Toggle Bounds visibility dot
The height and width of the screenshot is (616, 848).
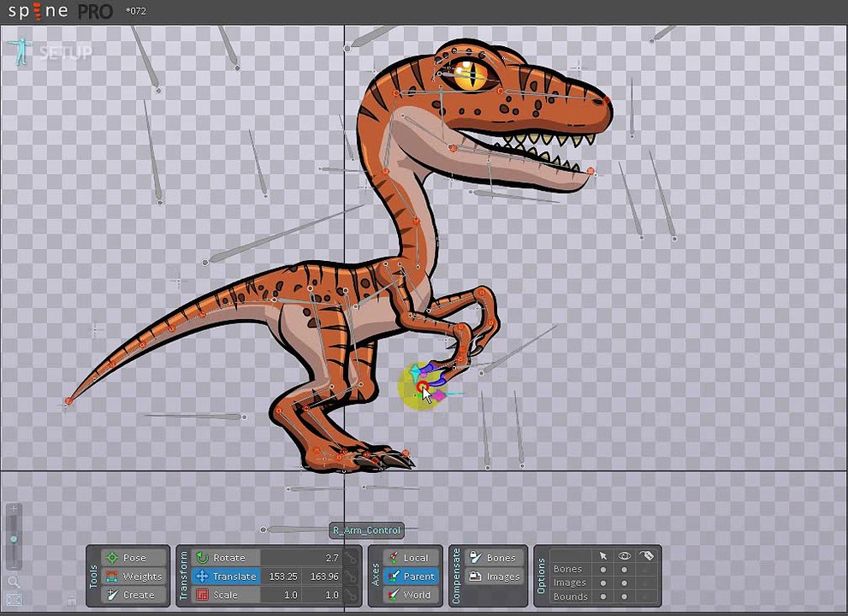point(625,596)
